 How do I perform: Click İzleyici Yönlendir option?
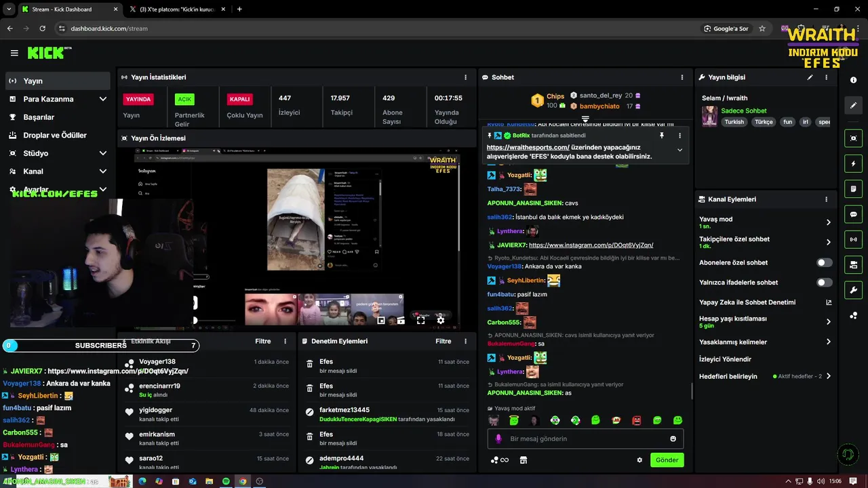pos(725,359)
